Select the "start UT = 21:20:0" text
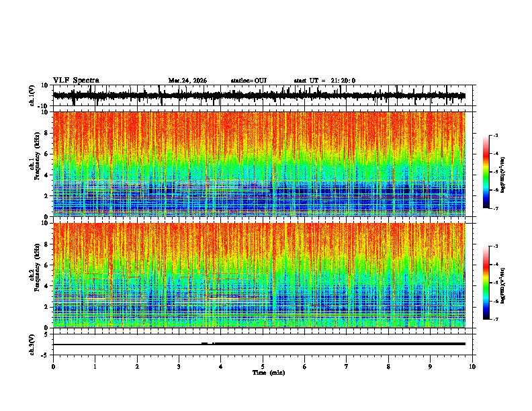 point(324,81)
